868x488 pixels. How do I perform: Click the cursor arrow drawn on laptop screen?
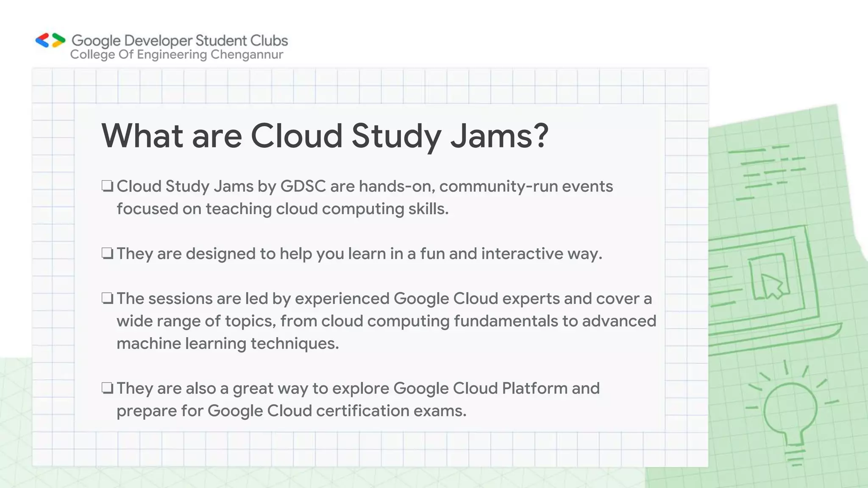772,286
